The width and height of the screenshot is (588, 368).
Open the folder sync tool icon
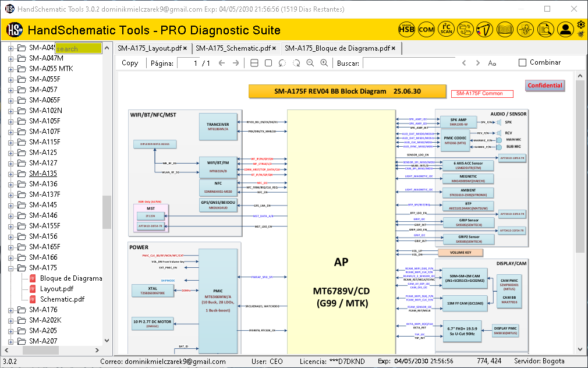pos(465,29)
